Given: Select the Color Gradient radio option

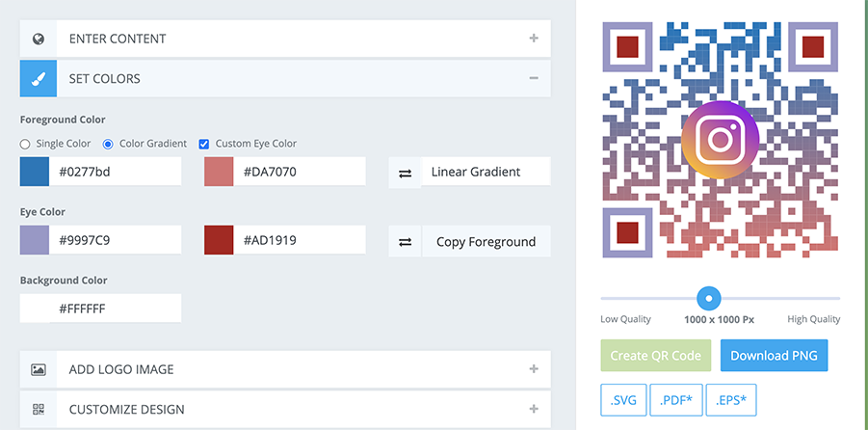Looking at the screenshot, I should click(x=109, y=144).
